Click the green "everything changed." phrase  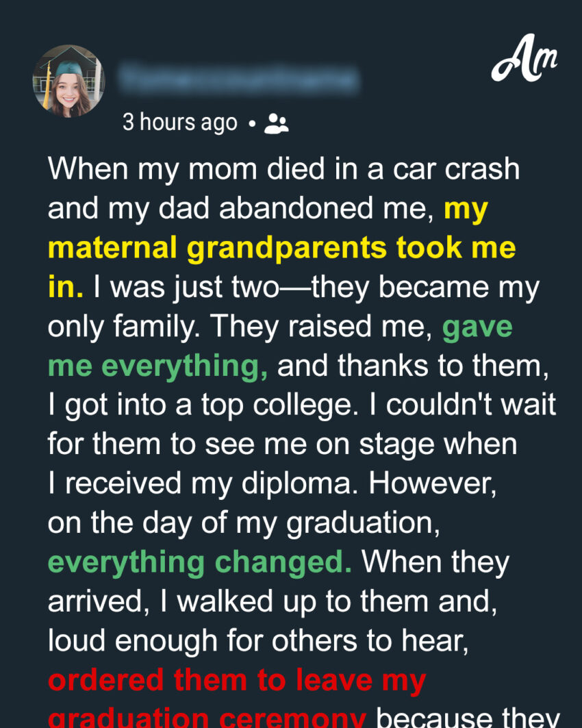(x=200, y=562)
